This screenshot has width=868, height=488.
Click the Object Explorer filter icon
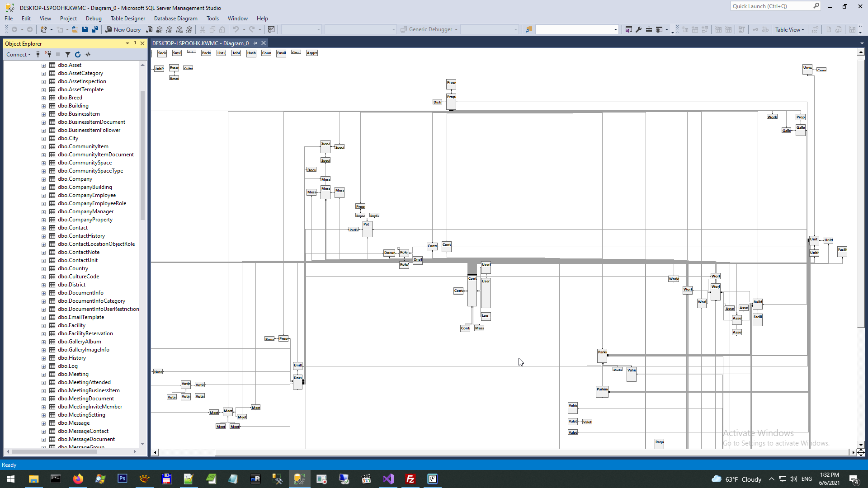pos(68,55)
